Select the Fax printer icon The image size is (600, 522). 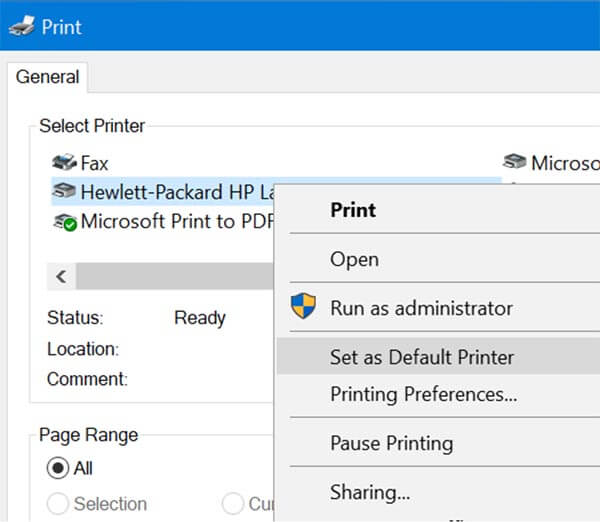click(65, 162)
